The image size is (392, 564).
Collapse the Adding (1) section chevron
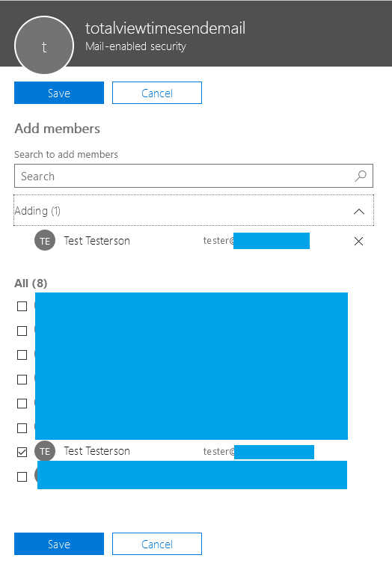[359, 211]
